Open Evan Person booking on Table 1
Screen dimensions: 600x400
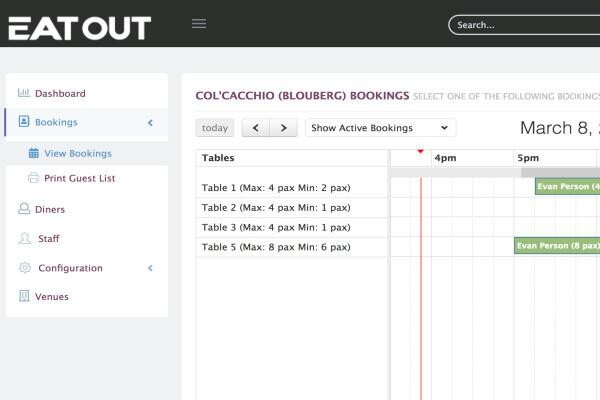pyautogui.click(x=567, y=186)
